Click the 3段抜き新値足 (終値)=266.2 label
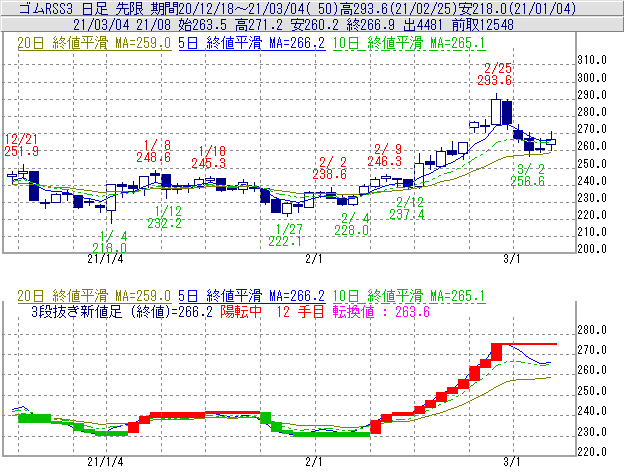Screen dimensions: 624x473 click(x=122, y=312)
